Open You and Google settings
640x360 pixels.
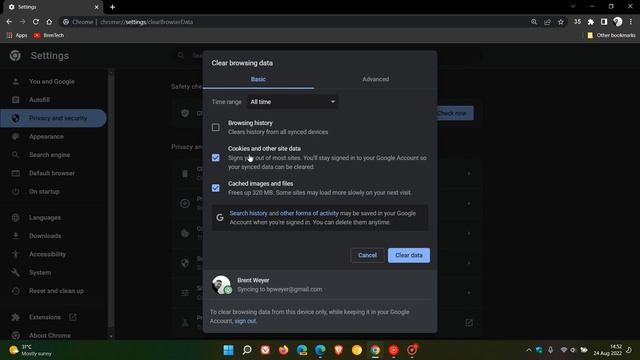point(52,82)
